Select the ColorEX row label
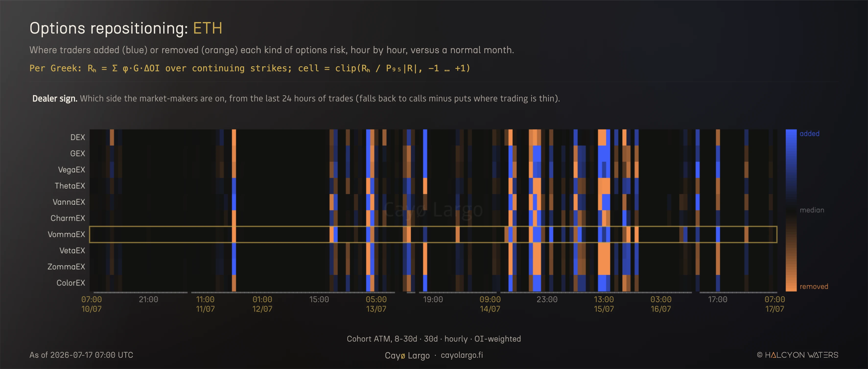 coord(71,283)
